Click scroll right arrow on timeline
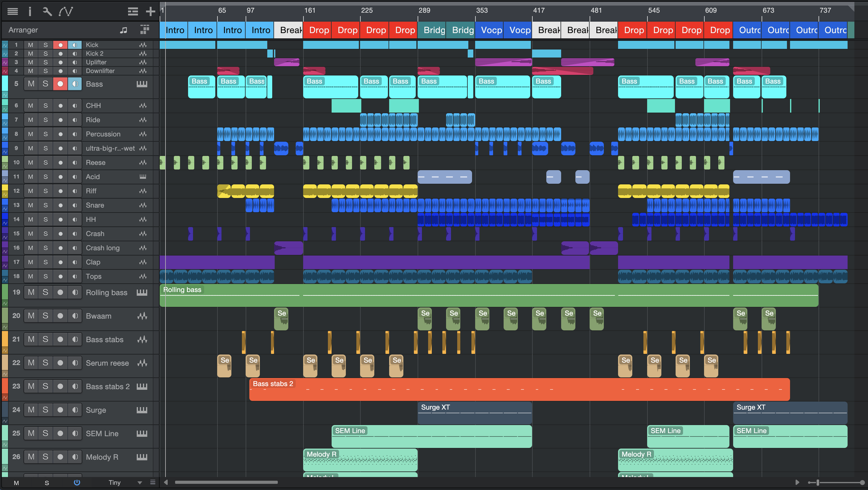 797,482
